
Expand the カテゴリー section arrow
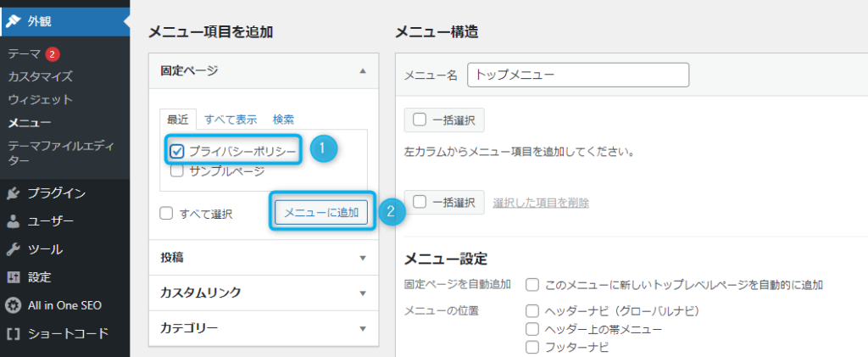click(x=363, y=329)
